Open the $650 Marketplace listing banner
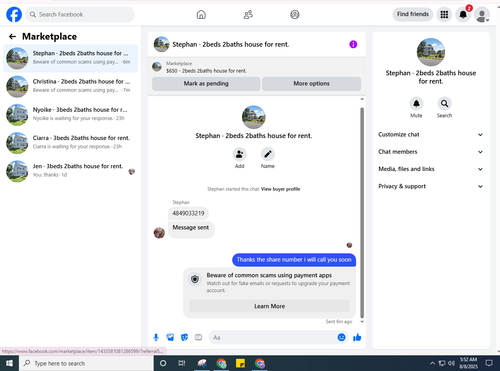Viewport: 500px width, 371px height. coord(256,67)
